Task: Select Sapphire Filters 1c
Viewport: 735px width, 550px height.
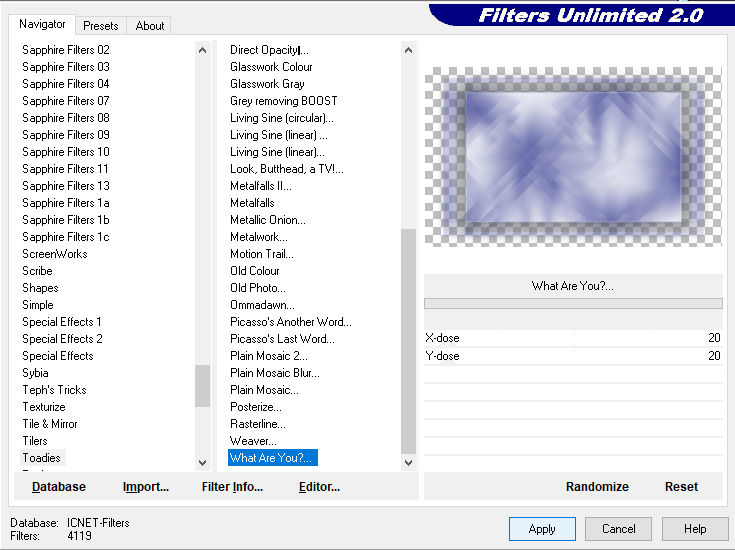Action: coord(66,237)
